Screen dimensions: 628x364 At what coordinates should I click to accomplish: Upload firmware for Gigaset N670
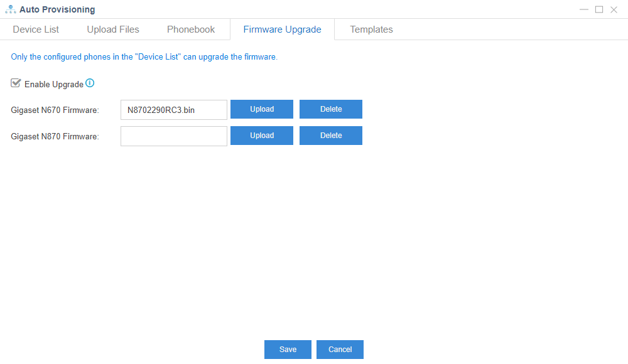click(x=262, y=109)
